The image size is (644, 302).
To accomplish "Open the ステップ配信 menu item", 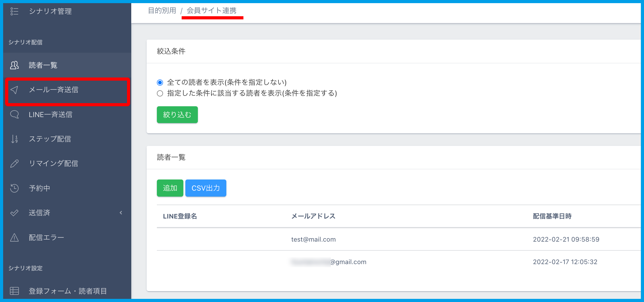I will coord(50,139).
